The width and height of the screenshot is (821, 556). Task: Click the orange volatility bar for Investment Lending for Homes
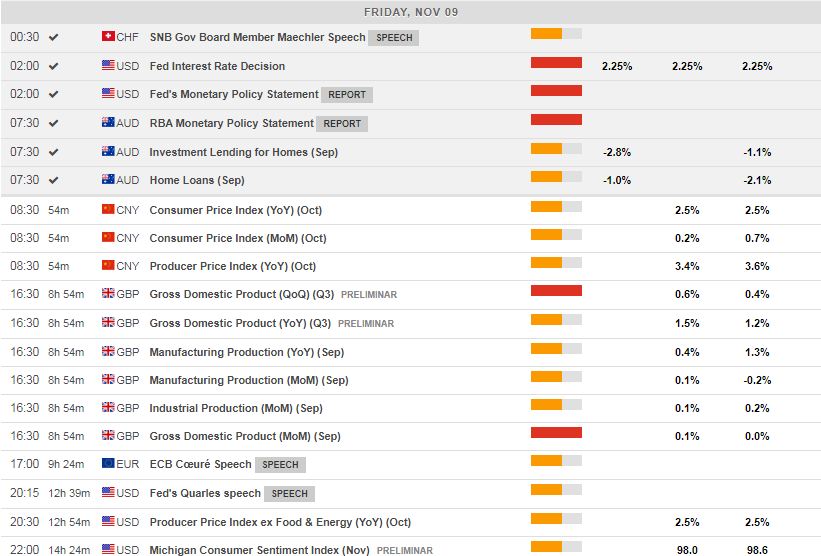coord(546,149)
